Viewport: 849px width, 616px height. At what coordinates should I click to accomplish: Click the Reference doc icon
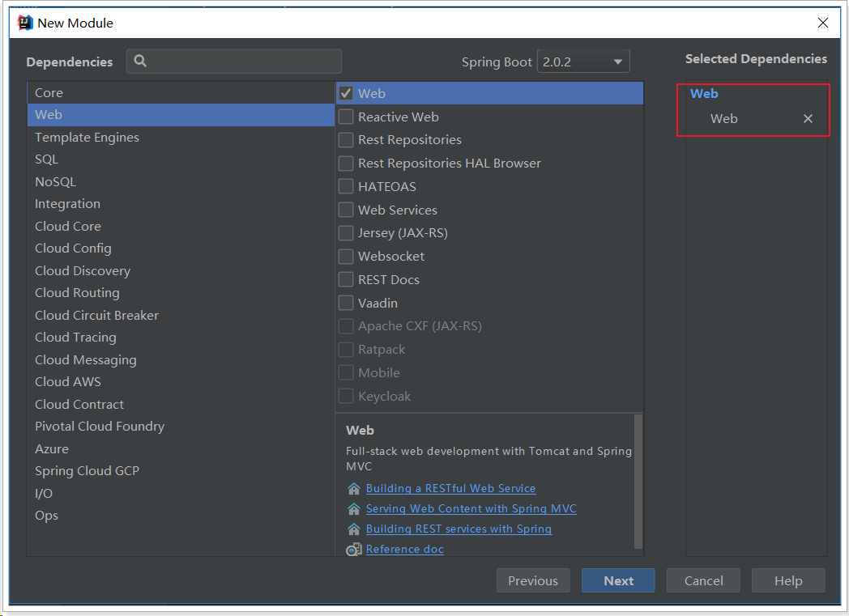point(353,550)
